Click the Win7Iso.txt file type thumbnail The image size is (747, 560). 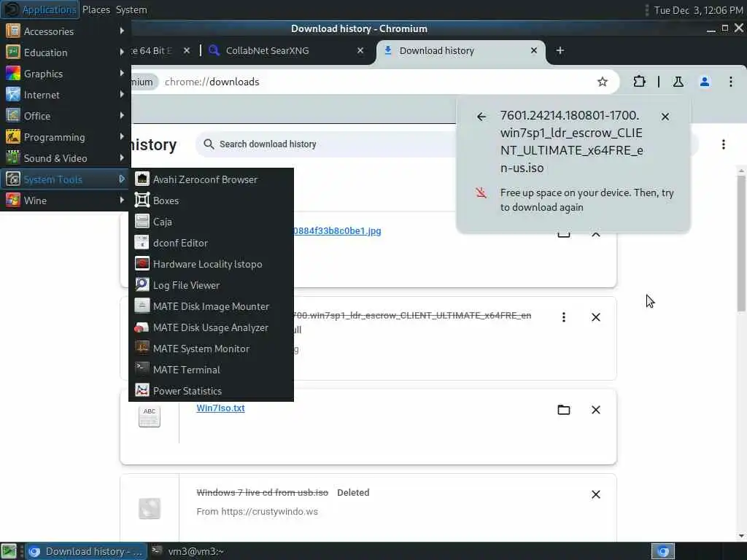tap(149, 416)
